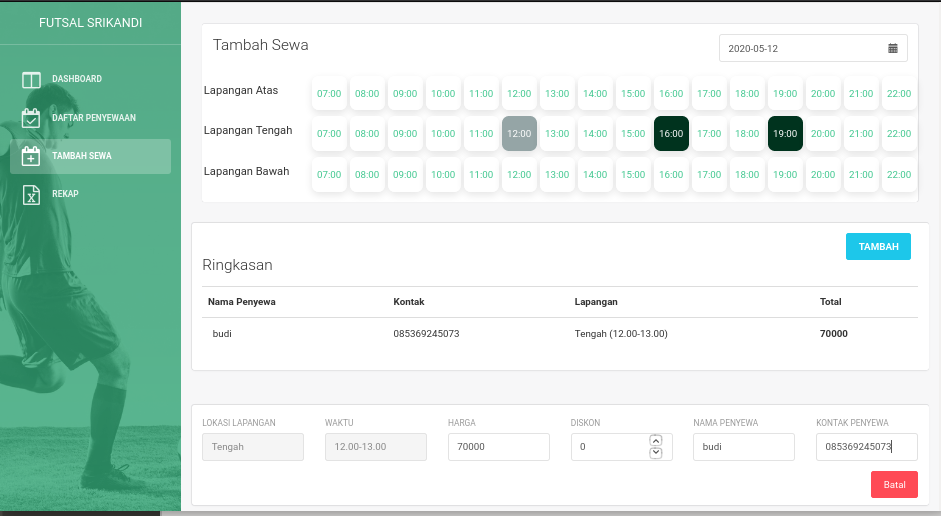Click the Futsal Srikandi title in the sidebar

coord(90,22)
